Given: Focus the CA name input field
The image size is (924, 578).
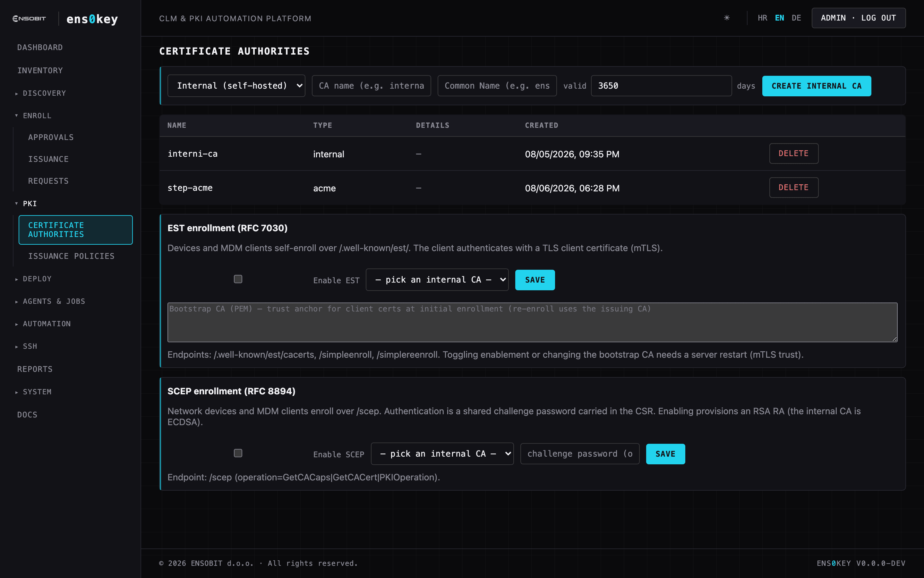Looking at the screenshot, I should coord(371,86).
